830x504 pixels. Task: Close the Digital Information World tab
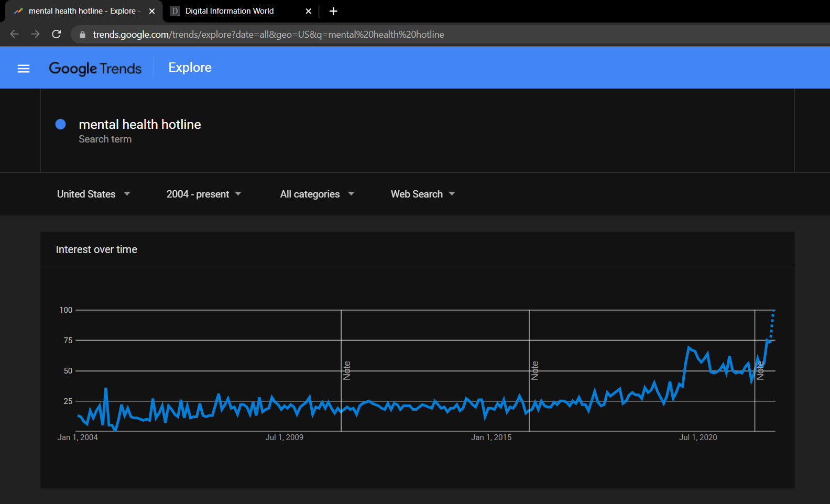(309, 11)
